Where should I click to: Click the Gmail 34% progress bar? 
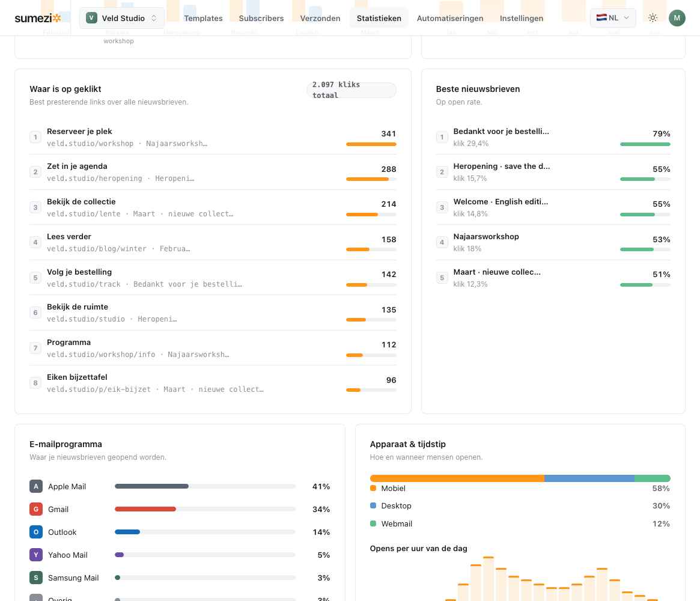coord(205,509)
